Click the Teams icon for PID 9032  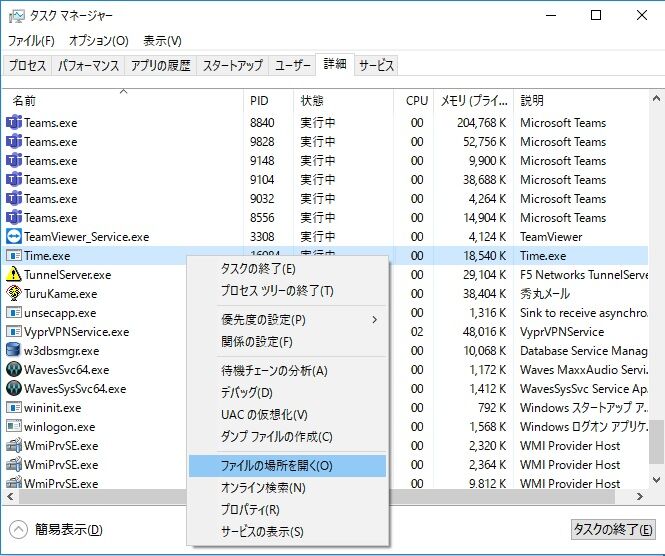coord(14,198)
